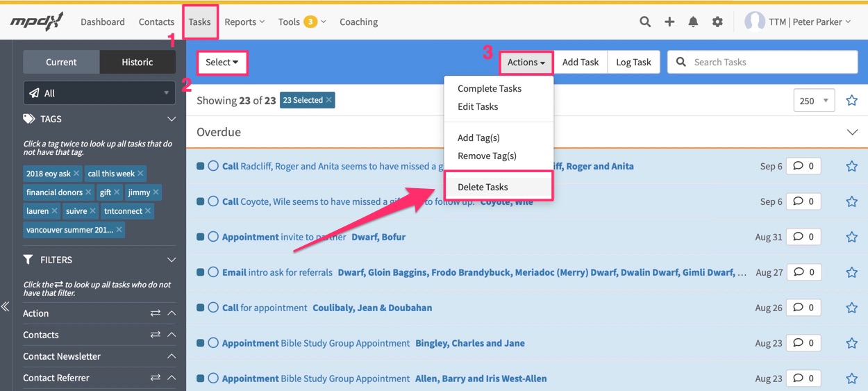Open the Tools menu

coord(302,22)
